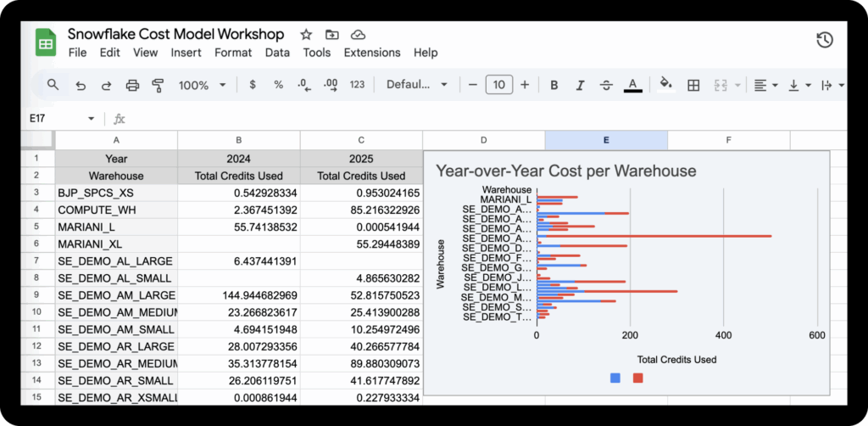Viewport: 868px width, 426px height.
Task: Select the MARIANI_XL cell
Action: 116,244
